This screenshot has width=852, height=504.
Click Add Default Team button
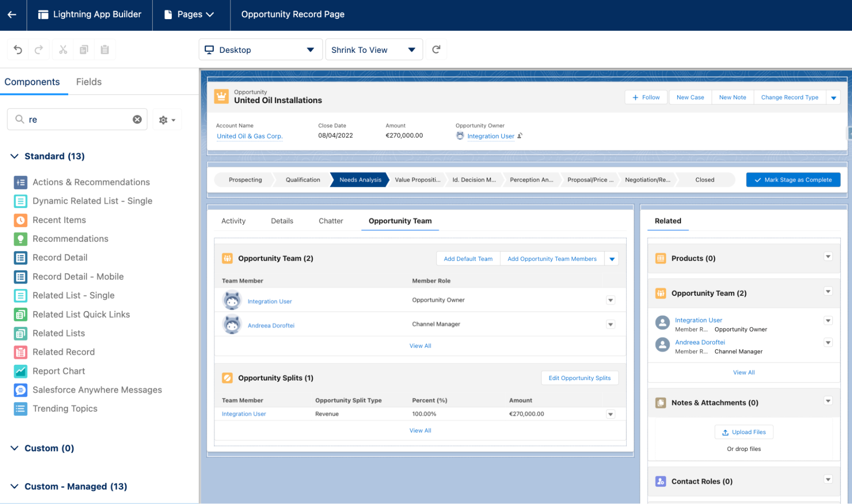[x=468, y=259]
